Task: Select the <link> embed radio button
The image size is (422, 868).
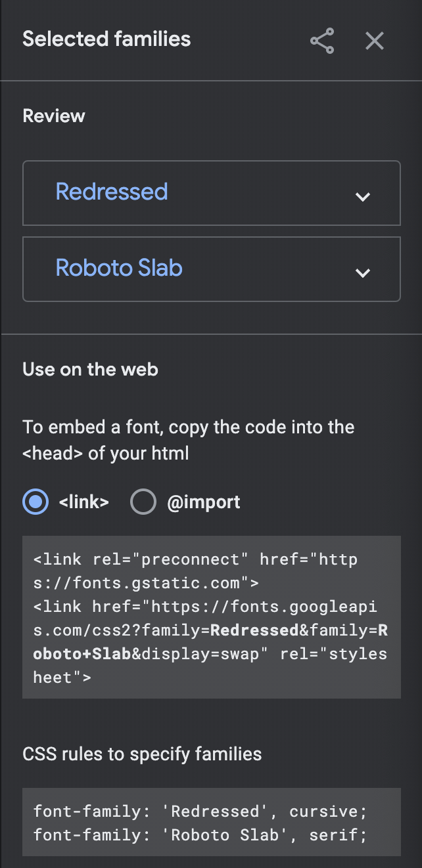Action: 35,502
